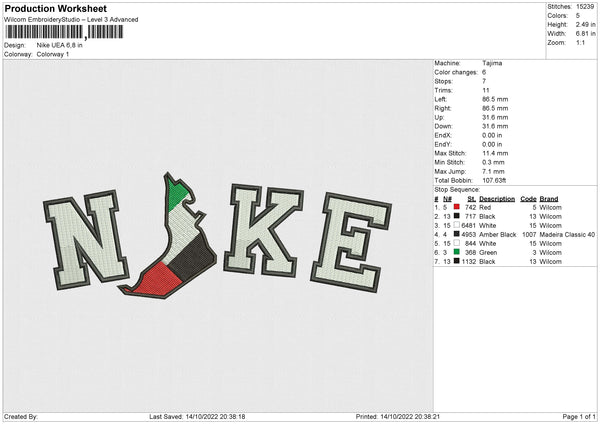Click the "Green" description in stop 6
This screenshot has width=600, height=424.
point(488,253)
